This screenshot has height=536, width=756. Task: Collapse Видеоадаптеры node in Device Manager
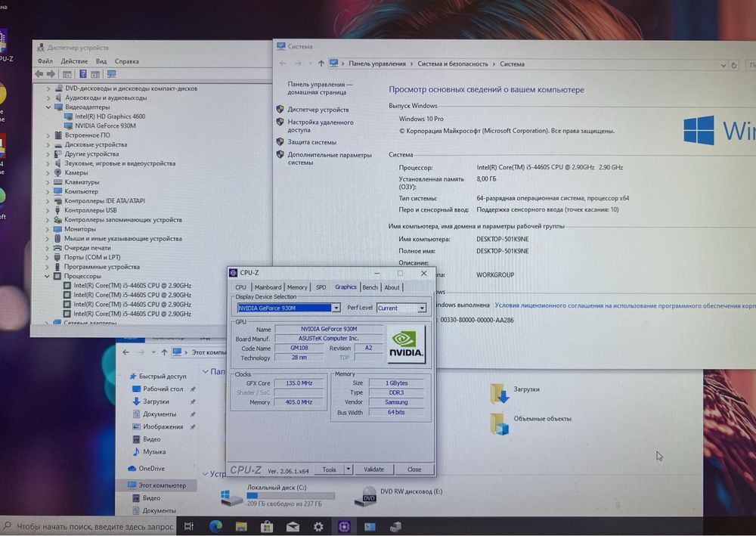coord(48,107)
